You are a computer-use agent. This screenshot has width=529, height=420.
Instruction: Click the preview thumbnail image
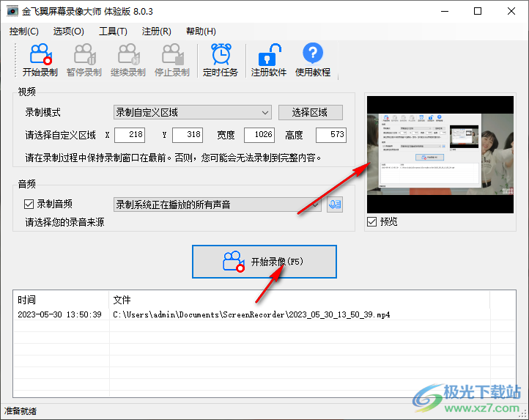tap(440, 155)
